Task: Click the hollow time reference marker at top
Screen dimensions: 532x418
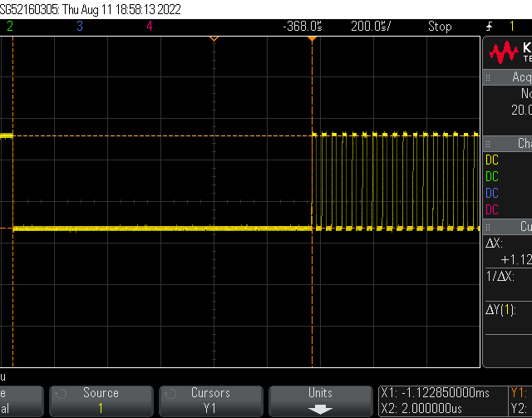Action: (x=214, y=39)
